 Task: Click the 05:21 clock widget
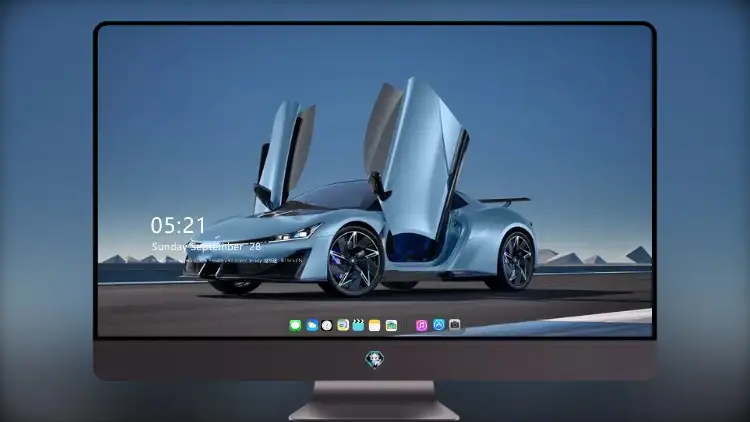(178, 225)
